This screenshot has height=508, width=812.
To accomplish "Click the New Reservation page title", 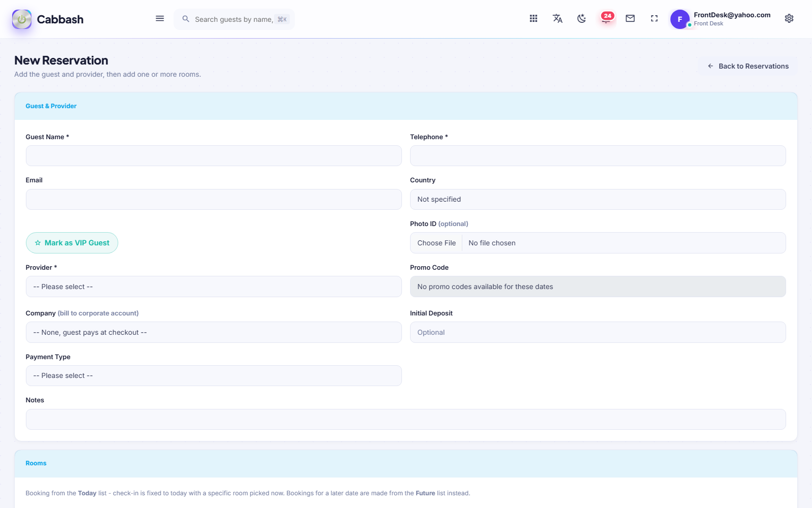I will 61,60.
